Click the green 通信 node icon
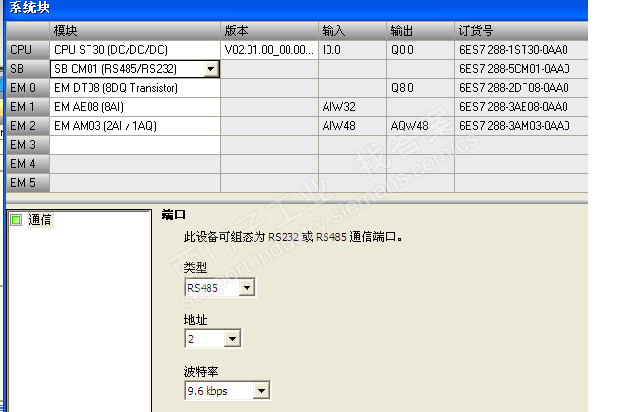 tap(16, 220)
